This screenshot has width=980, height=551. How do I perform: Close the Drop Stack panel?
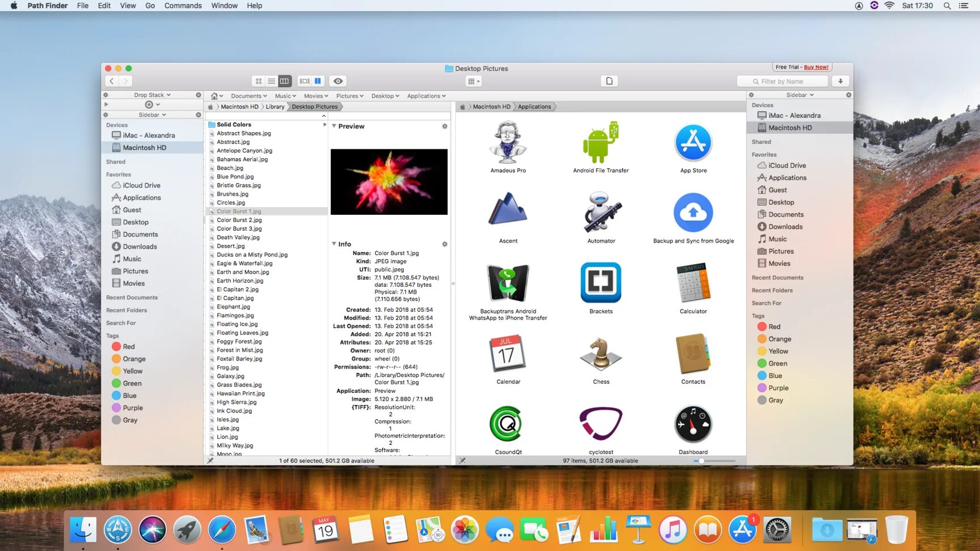tap(198, 95)
